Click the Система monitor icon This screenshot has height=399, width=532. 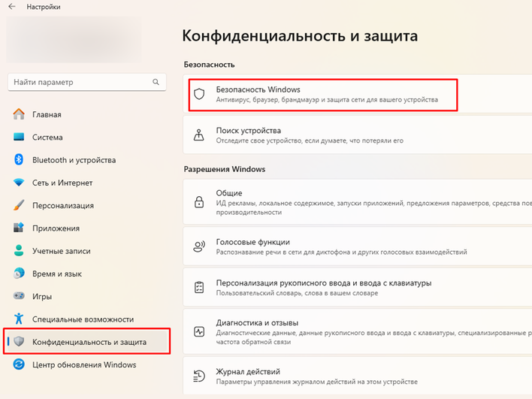click(19, 137)
